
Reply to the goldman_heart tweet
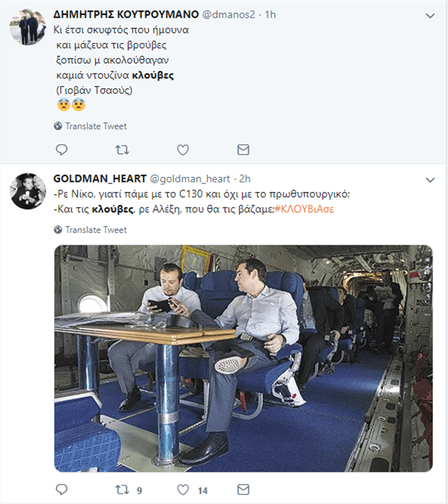[x=62, y=490]
